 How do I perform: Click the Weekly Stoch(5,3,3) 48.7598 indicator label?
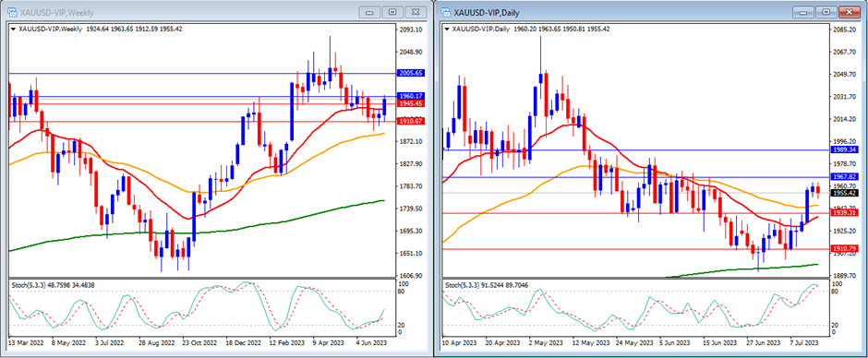[x=54, y=285]
